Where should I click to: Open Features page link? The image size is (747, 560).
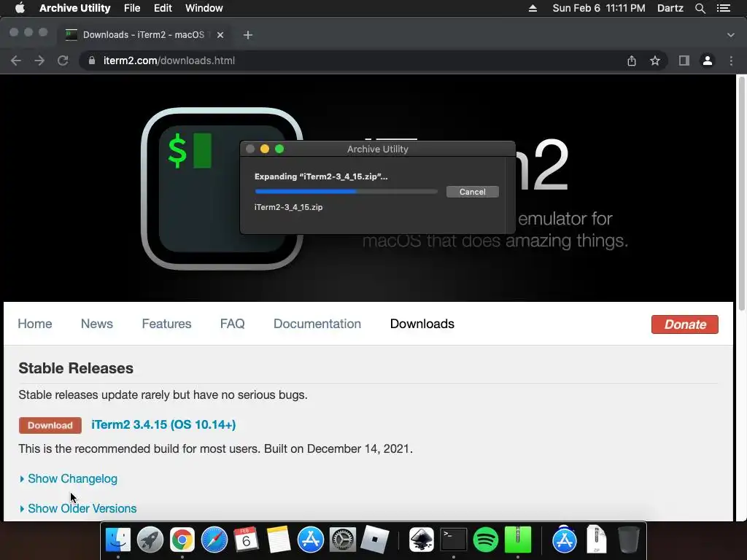(166, 324)
